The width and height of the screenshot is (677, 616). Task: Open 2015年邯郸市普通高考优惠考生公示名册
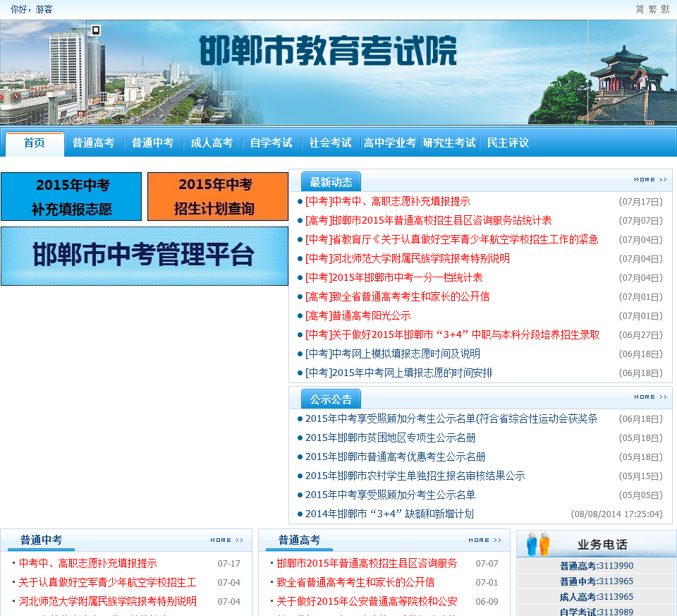(x=396, y=457)
